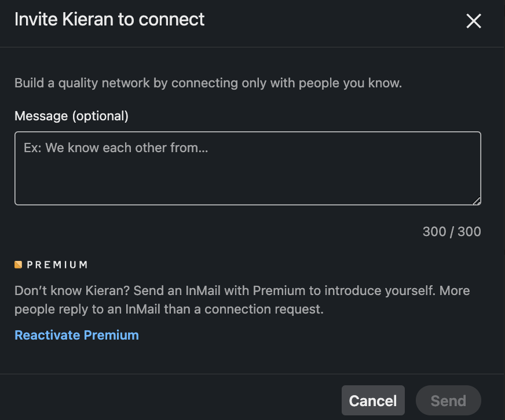Click the Reactivate Premium link
Image resolution: width=505 pixels, height=420 pixels.
click(x=76, y=335)
